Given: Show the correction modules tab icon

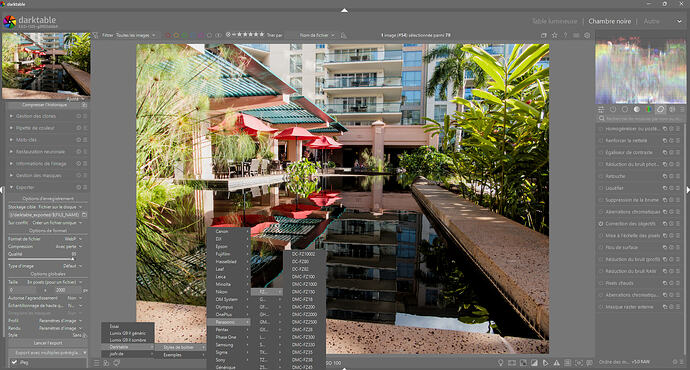Looking at the screenshot, I should tap(661, 110).
